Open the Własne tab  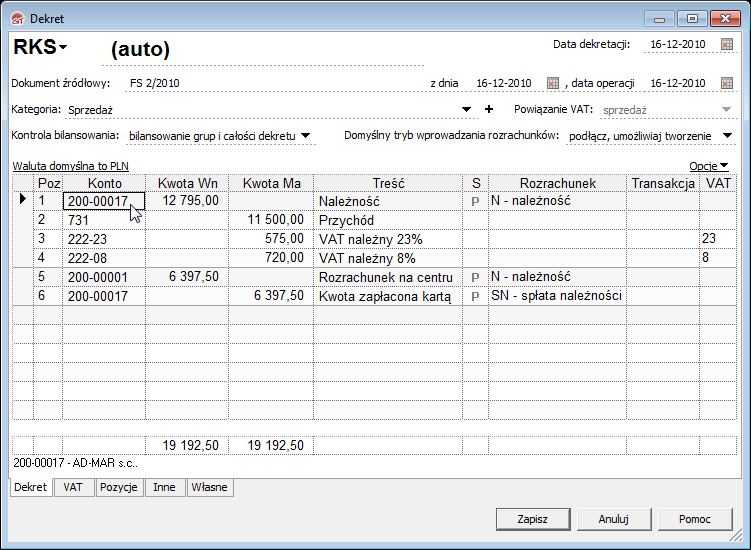tap(210, 488)
